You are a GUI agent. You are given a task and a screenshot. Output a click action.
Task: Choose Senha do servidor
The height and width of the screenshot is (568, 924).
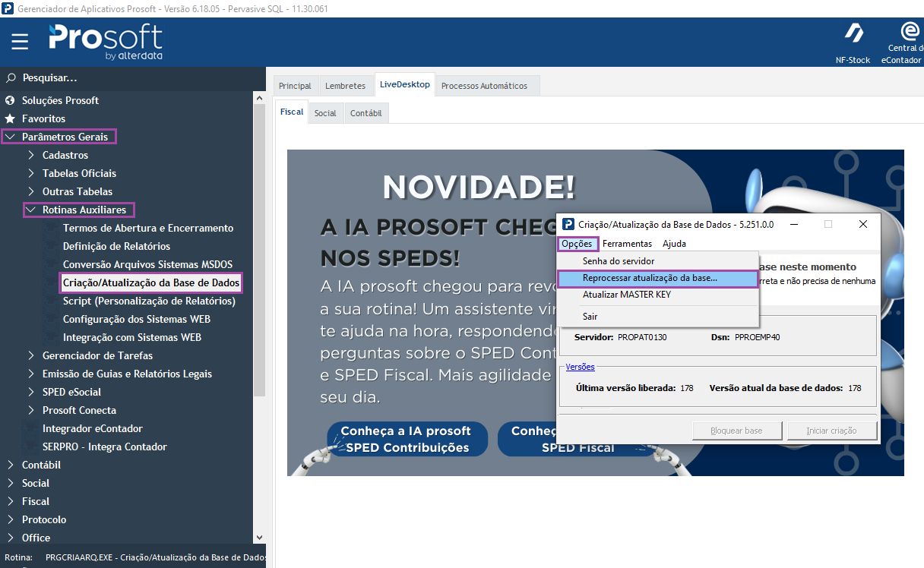(x=658, y=261)
